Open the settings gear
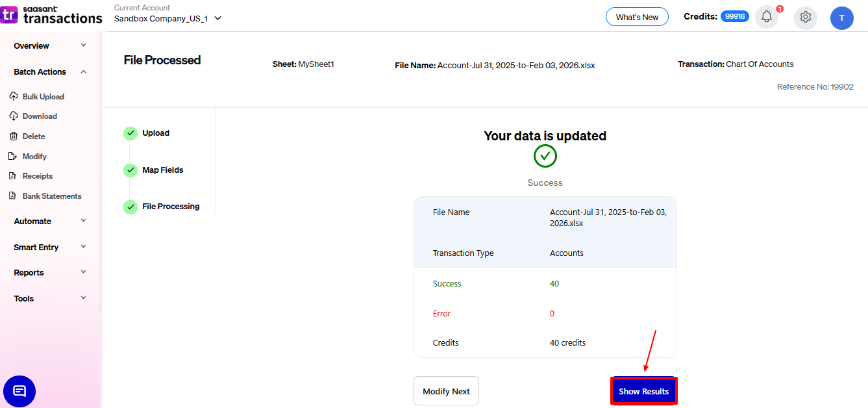This screenshot has width=868, height=408. [806, 18]
